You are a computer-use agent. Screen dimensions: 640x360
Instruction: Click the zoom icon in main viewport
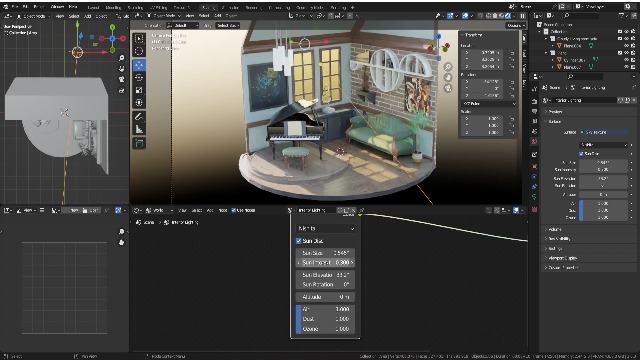pyautogui.click(x=448, y=67)
